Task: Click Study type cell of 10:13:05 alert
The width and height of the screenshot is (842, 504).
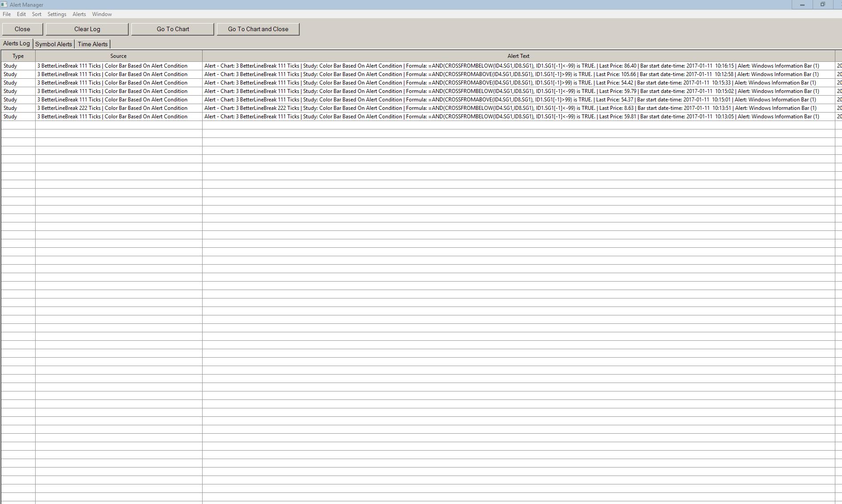Action: [18, 117]
